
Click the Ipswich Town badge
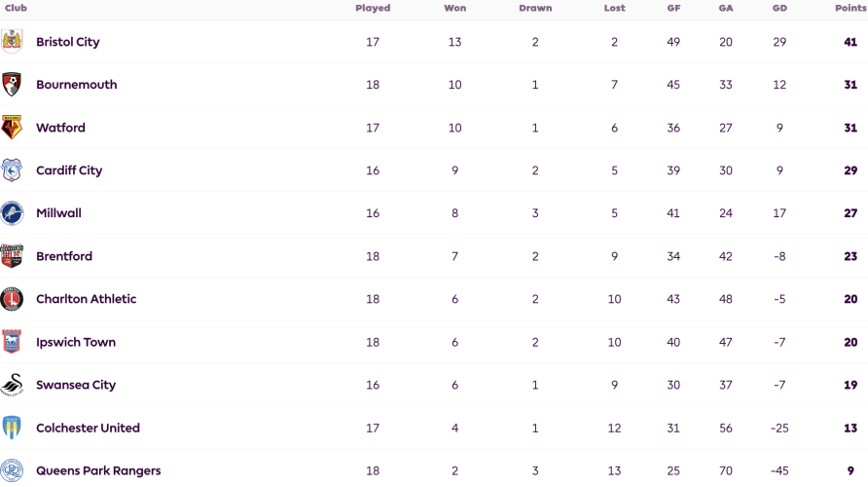tap(12, 342)
